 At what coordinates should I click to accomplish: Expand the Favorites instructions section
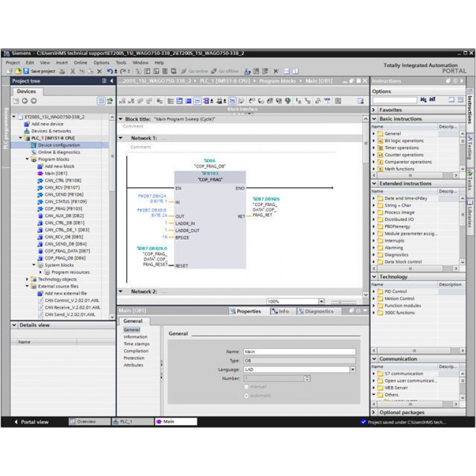point(374,110)
